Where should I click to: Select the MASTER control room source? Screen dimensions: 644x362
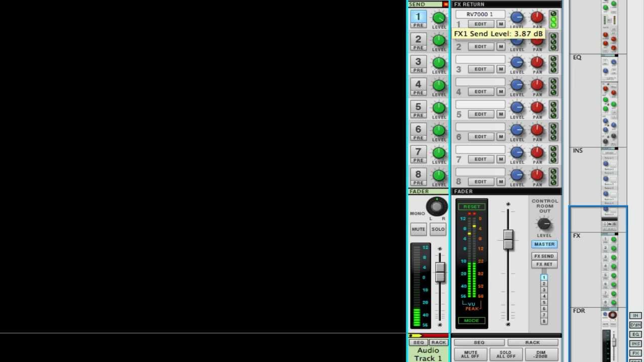coord(544,244)
